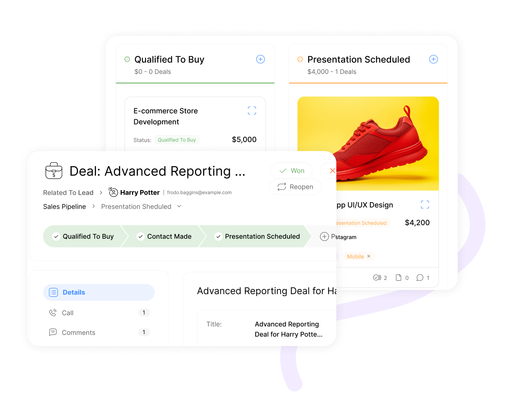
Task: Toggle the Contact Made stage checkmark
Action: [x=141, y=237]
